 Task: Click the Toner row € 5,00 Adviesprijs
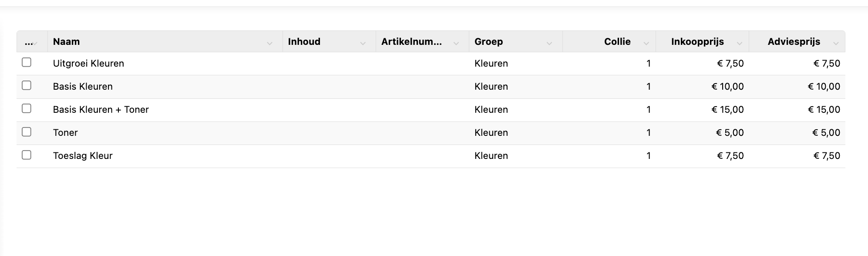(826, 133)
